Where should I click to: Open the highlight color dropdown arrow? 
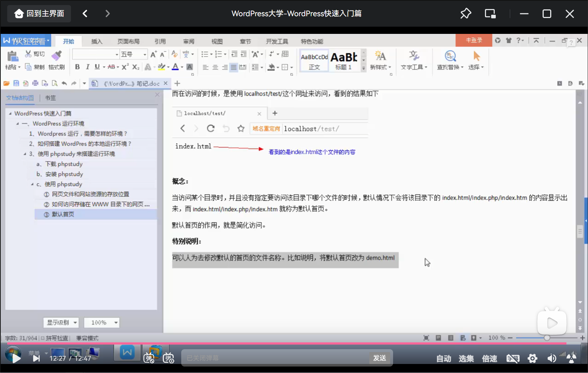pyautogui.click(x=168, y=67)
